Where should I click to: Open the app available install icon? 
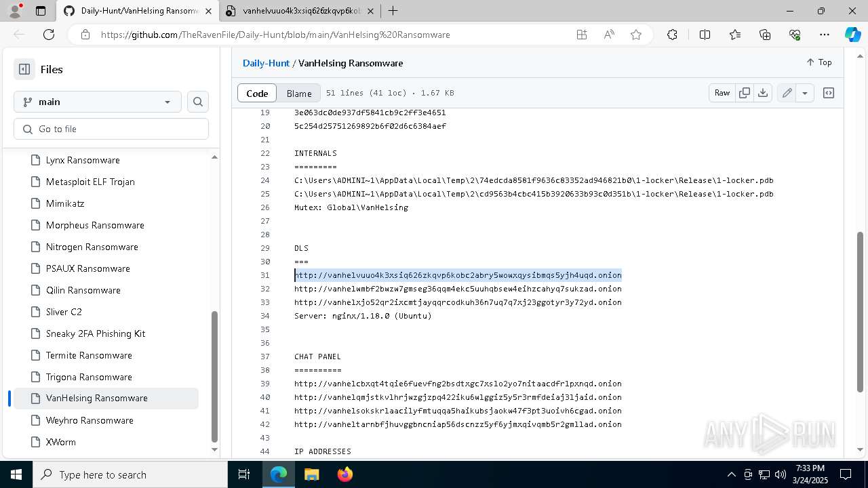pyautogui.click(x=582, y=35)
